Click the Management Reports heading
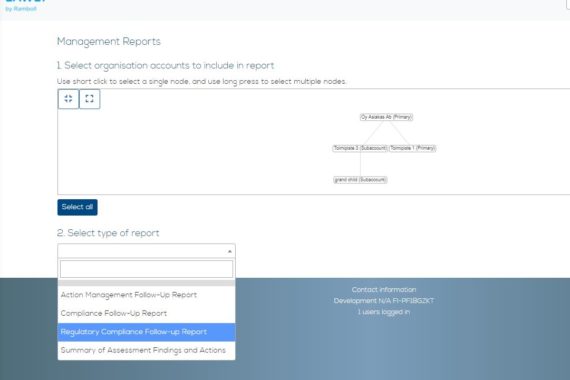 109,42
